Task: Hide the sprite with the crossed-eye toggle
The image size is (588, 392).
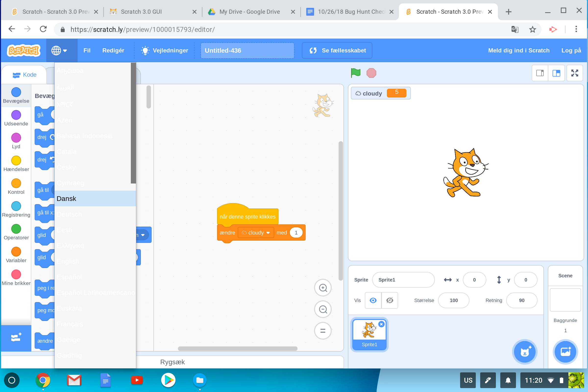Action: [390, 300]
